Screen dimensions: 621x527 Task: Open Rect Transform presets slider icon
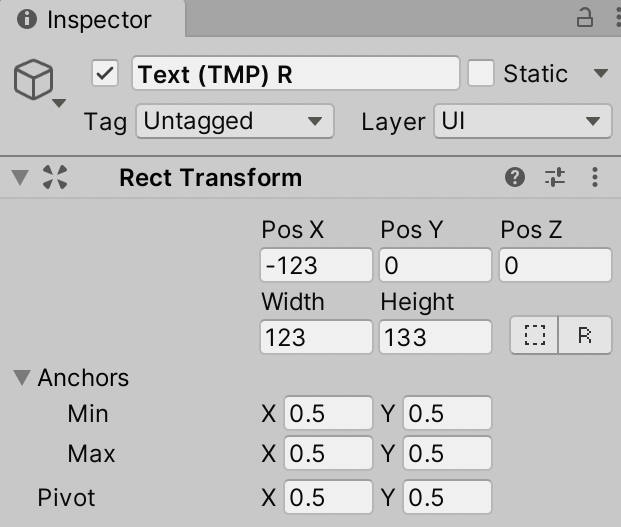click(555, 178)
